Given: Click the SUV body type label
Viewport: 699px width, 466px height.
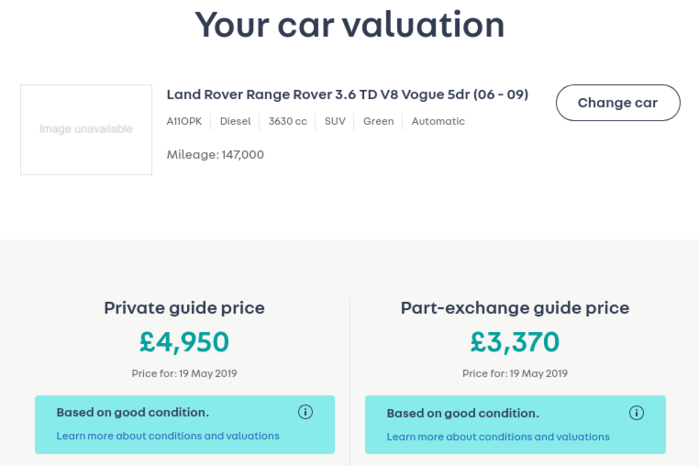Looking at the screenshot, I should pyautogui.click(x=335, y=121).
